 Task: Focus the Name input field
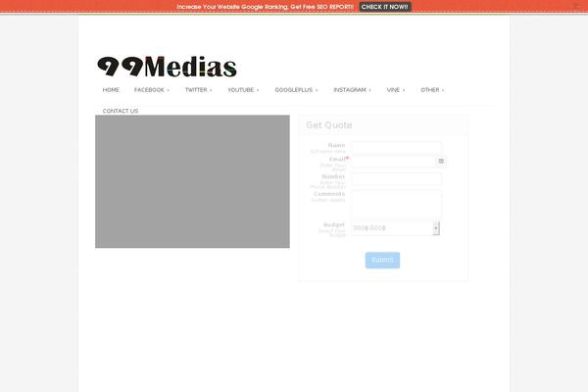(396, 147)
